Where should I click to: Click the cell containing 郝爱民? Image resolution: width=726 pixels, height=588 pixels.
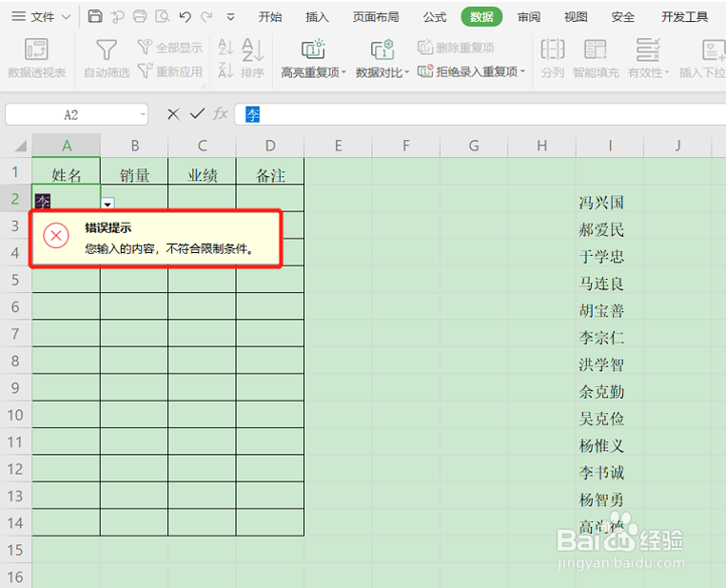pyautogui.click(x=610, y=225)
